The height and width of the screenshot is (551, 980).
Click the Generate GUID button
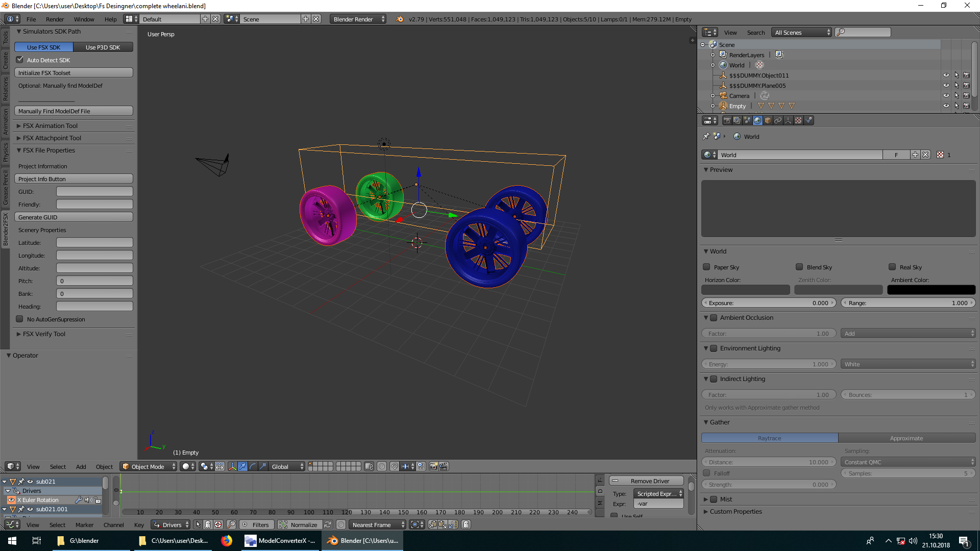[73, 217]
